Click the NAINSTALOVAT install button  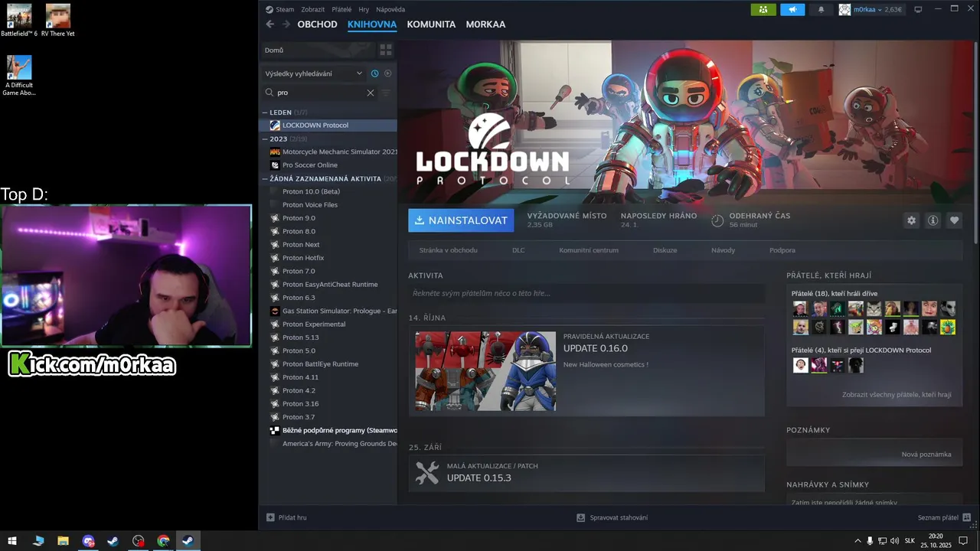461,220
